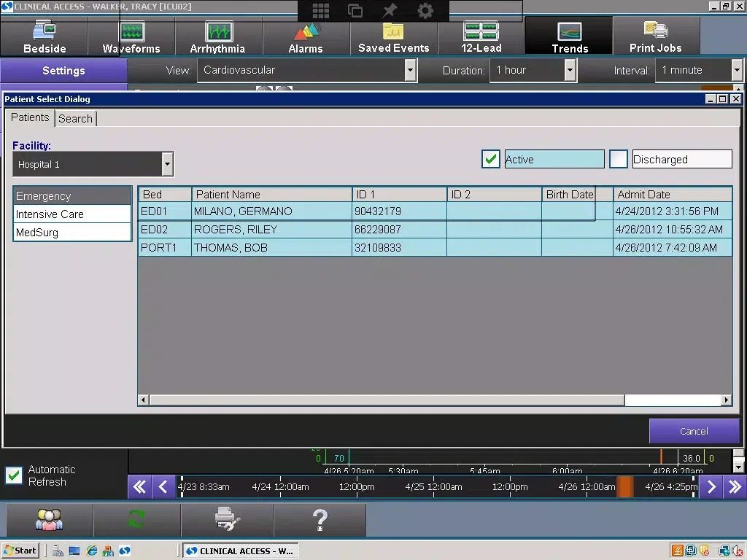
Task: Toggle the Automatic Refresh checkbox
Action: click(x=14, y=475)
